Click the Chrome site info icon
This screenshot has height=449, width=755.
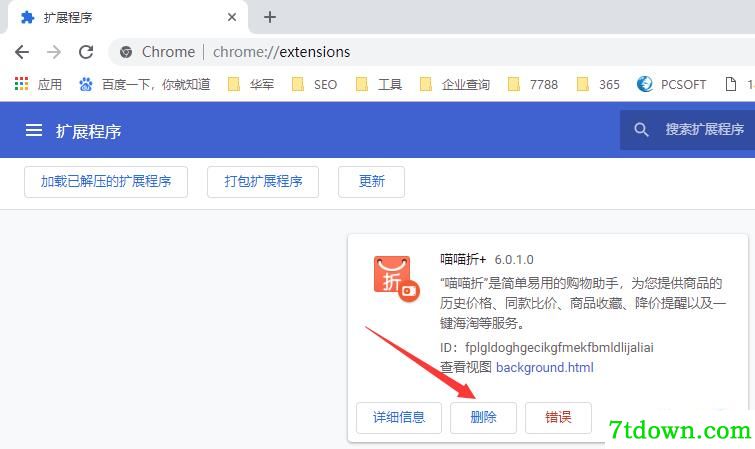(126, 52)
